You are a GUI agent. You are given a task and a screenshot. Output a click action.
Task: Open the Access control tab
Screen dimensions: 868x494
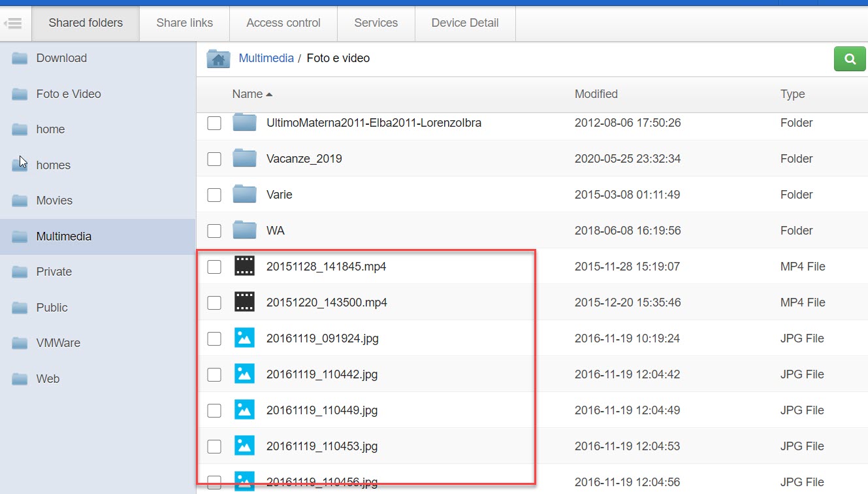[x=283, y=23]
